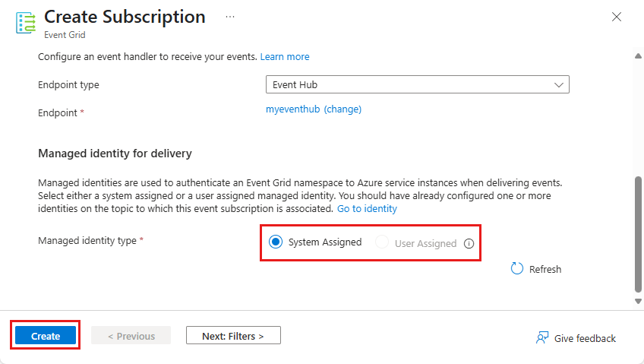644x364 pixels.
Task: Select the User Assigned radio button
Action: coord(382,242)
